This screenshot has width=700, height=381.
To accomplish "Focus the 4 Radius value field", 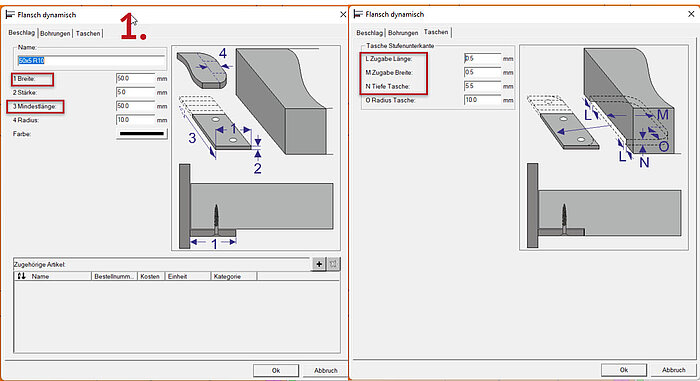I will click(135, 120).
